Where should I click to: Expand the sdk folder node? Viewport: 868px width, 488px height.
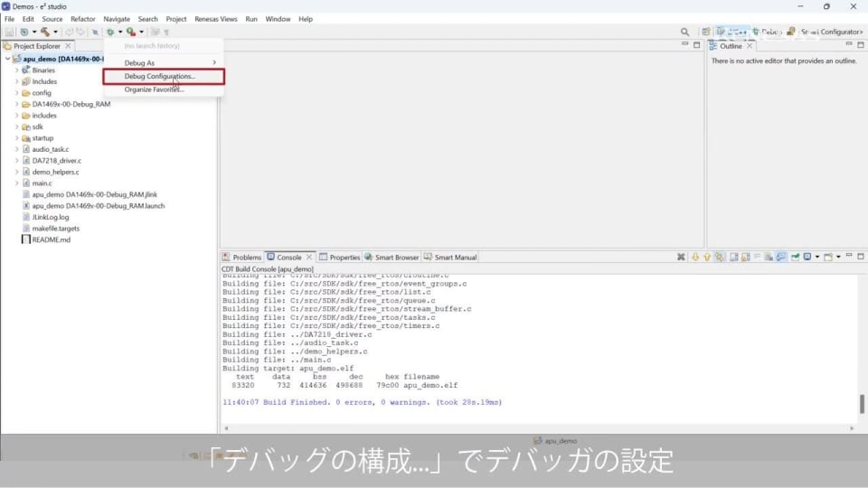[x=16, y=127]
